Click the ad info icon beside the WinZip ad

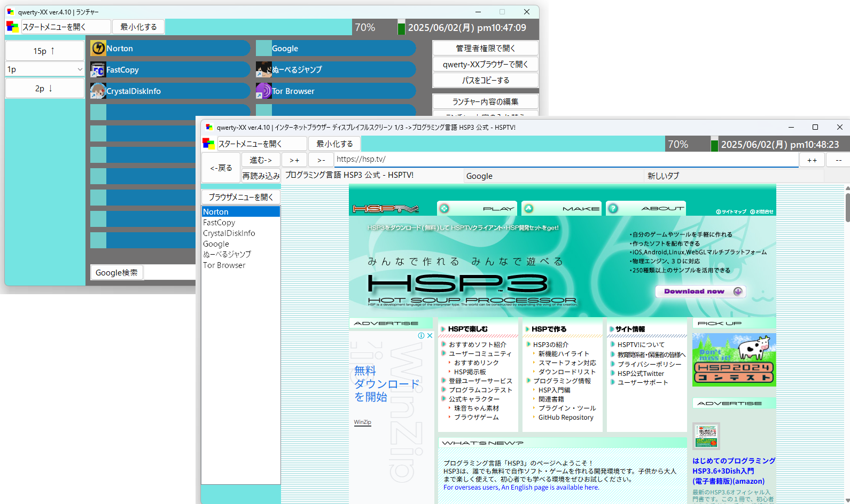422,336
